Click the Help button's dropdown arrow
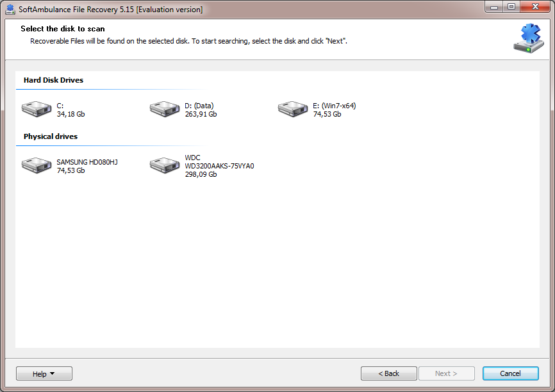Image resolution: width=555 pixels, height=392 pixels. click(53, 373)
